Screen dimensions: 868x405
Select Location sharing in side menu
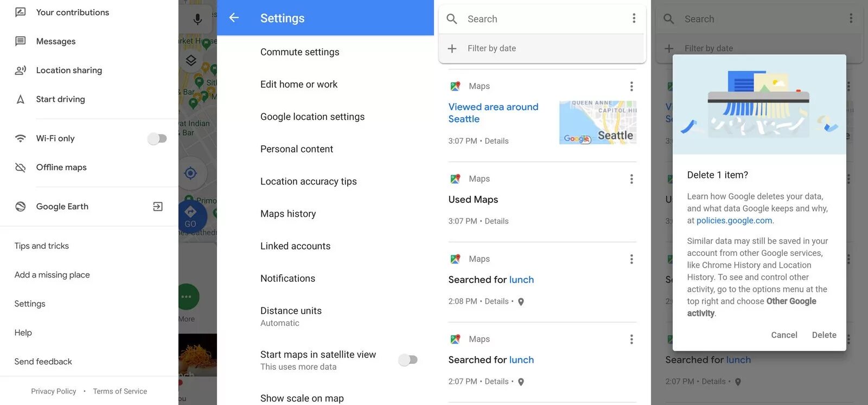click(x=69, y=70)
